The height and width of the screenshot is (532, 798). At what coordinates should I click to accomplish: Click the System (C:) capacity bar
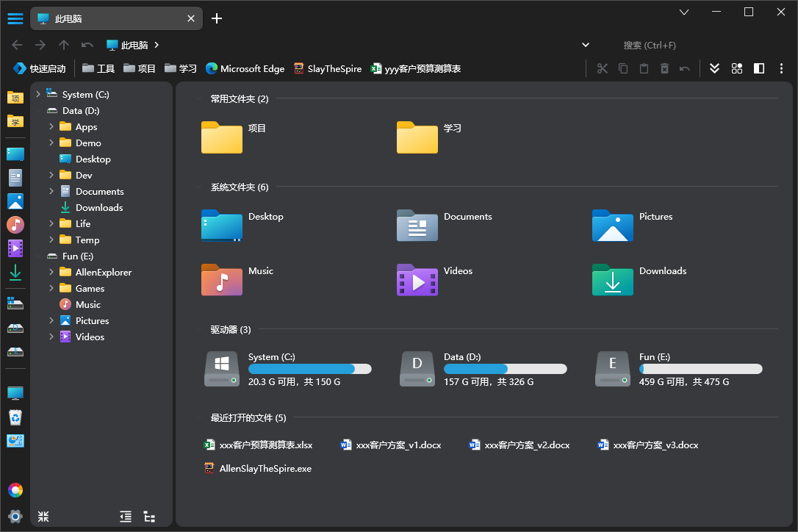tap(310, 368)
